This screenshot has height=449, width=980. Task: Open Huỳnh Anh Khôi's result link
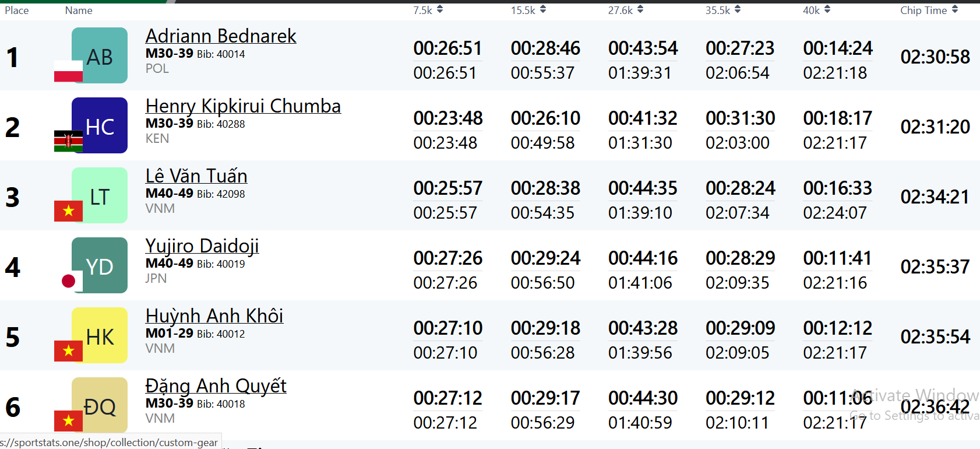[x=214, y=316]
